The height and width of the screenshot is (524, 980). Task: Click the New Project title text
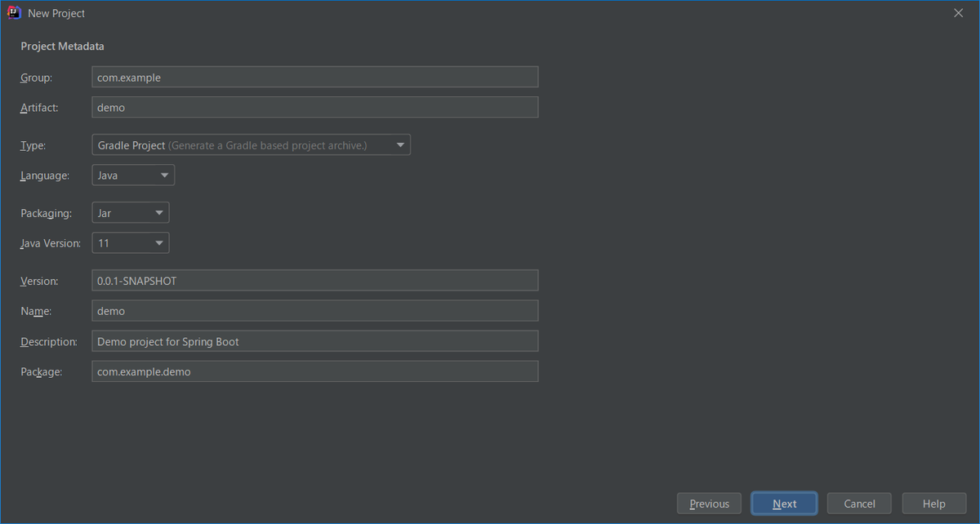coord(56,13)
